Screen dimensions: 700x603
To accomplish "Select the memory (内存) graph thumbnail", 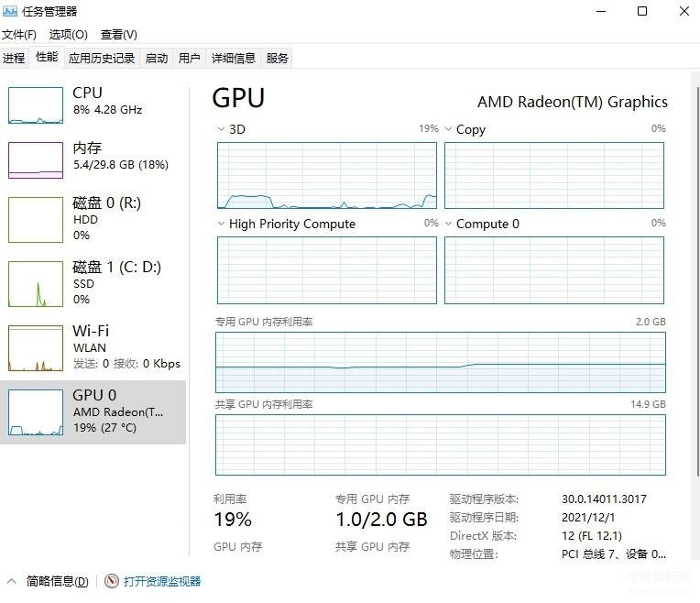I will 36,160.
